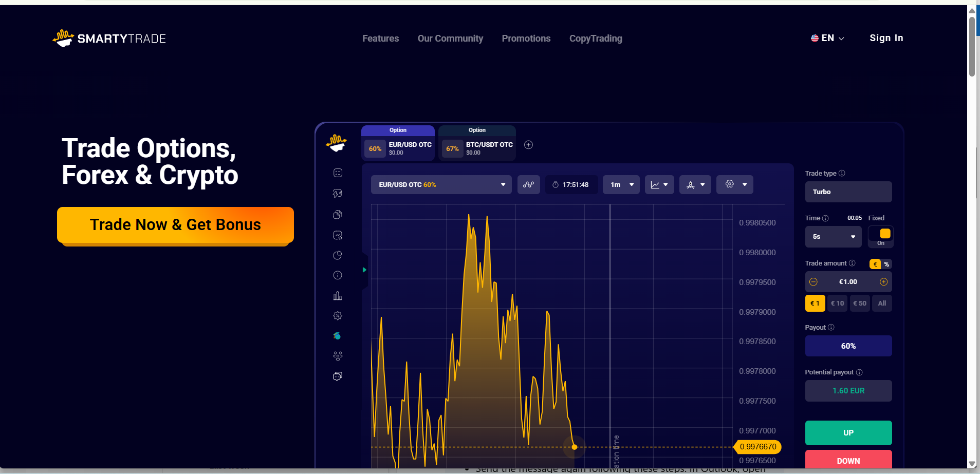Click the Payout info icon
The width and height of the screenshot is (980, 474).
coord(831,327)
